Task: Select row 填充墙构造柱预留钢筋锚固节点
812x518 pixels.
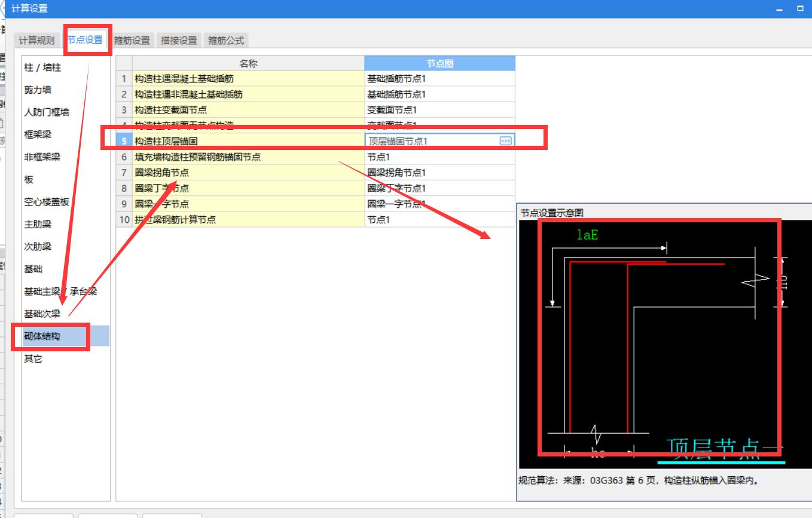Action: point(248,157)
